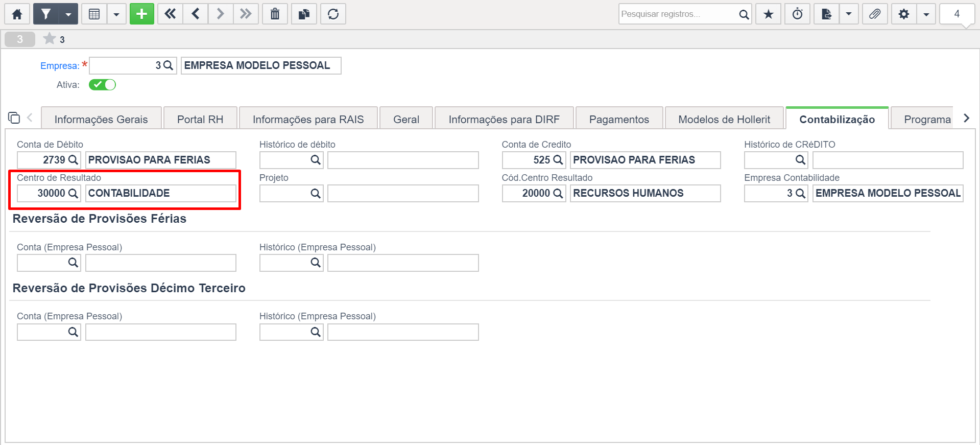Open the filter funnel button
The height and width of the screenshot is (445, 980).
[x=46, y=14]
